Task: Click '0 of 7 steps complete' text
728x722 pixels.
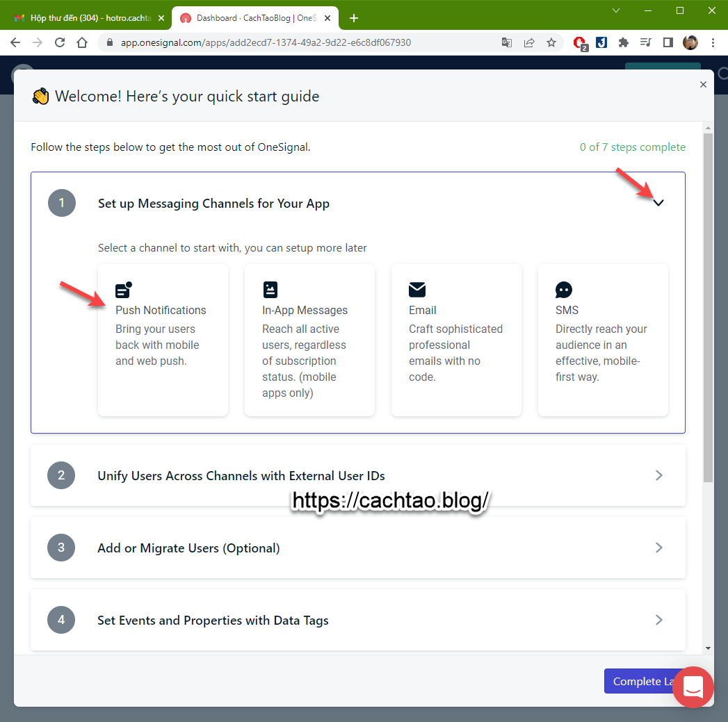Action: click(632, 147)
